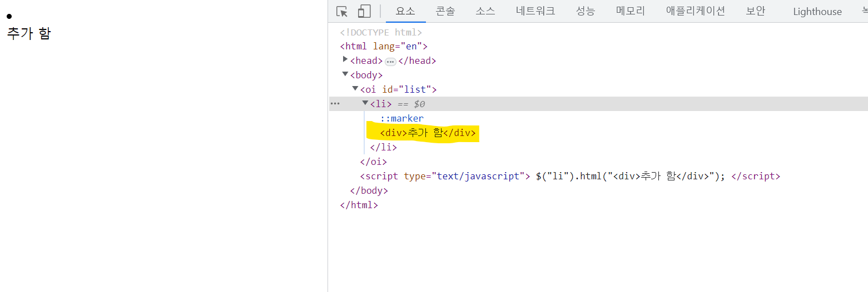Expand the head element triangle
The width and height of the screenshot is (868, 292).
345,60
